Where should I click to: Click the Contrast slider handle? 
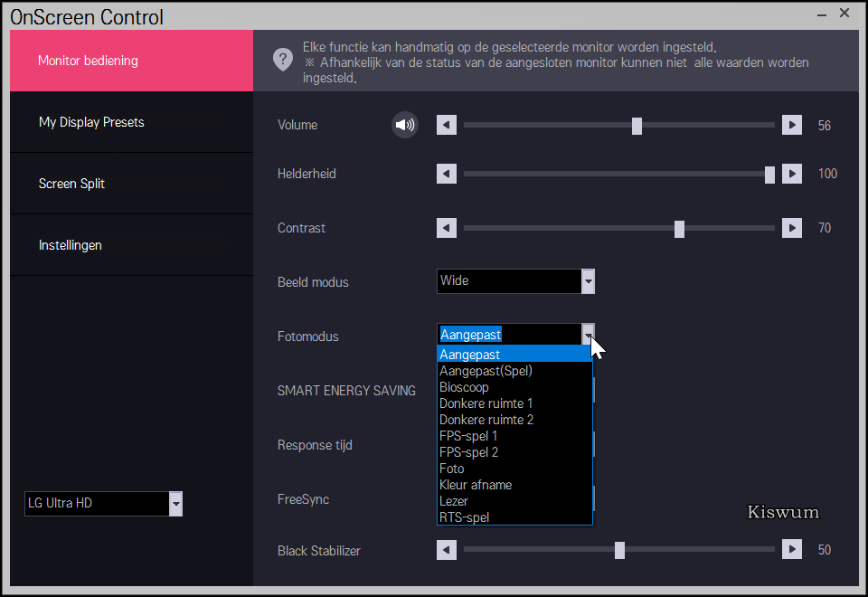679,229
